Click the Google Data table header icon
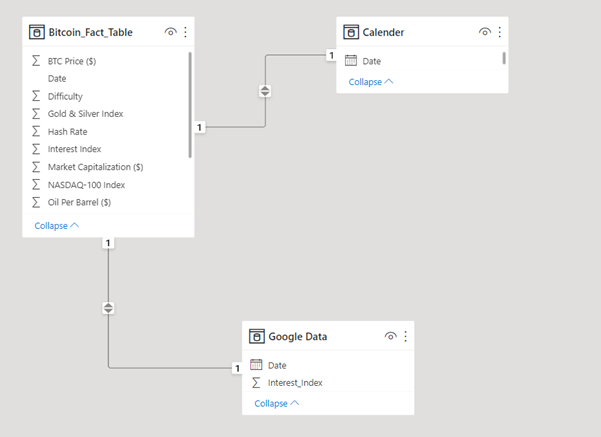This screenshot has height=437, width=601. [x=256, y=336]
